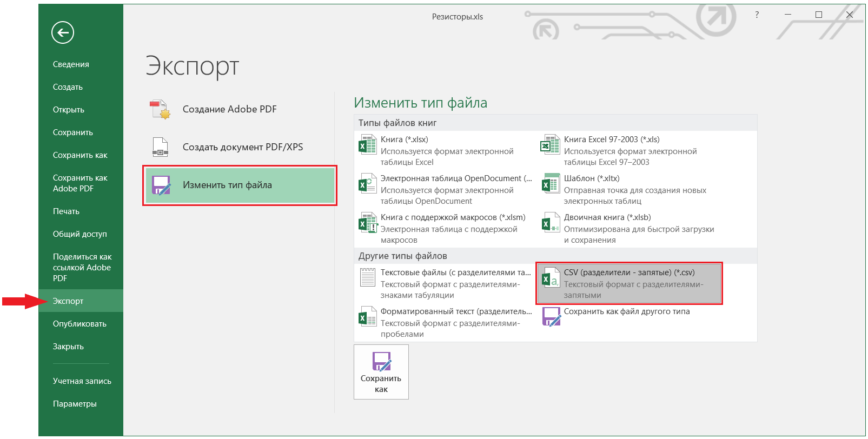Open Учетная запись in the sidebar

[81, 381]
